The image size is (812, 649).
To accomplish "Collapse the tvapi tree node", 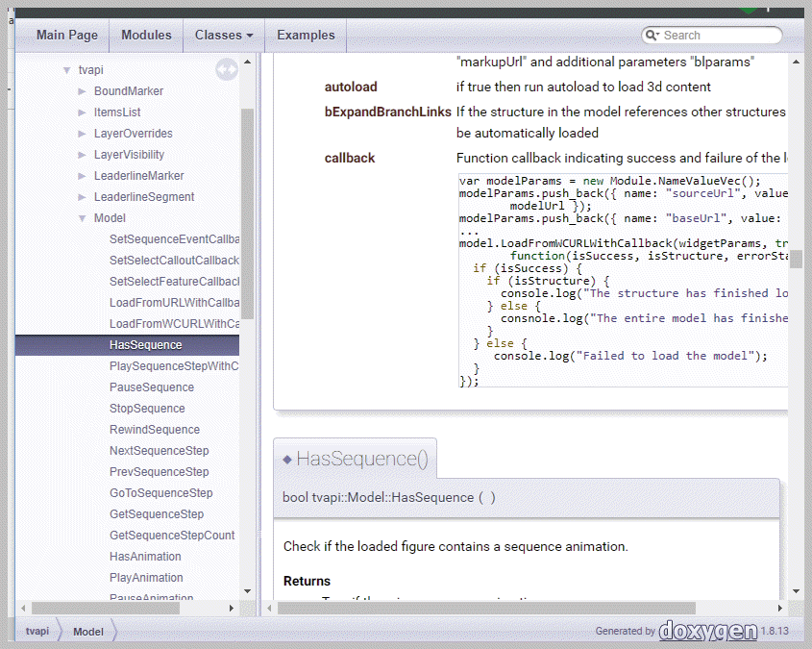I will 67,70.
